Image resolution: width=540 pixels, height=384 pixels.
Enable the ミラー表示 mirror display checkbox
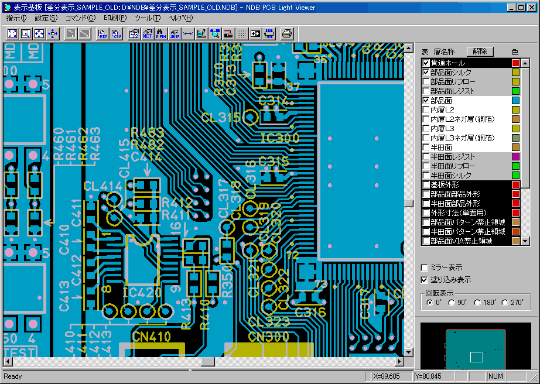(425, 268)
